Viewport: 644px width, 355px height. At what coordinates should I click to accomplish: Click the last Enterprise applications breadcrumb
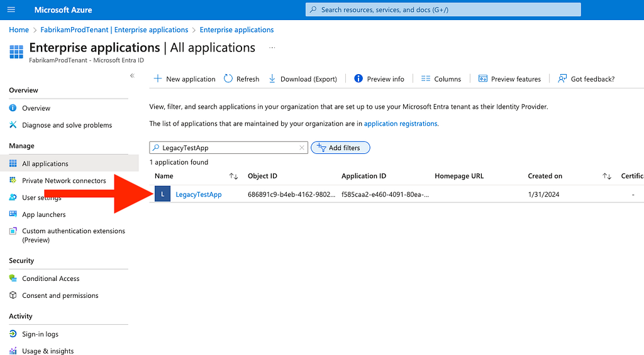[x=236, y=30]
